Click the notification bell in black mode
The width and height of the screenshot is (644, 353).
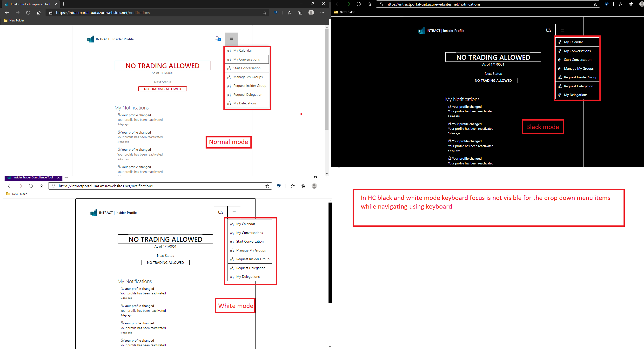click(x=549, y=30)
